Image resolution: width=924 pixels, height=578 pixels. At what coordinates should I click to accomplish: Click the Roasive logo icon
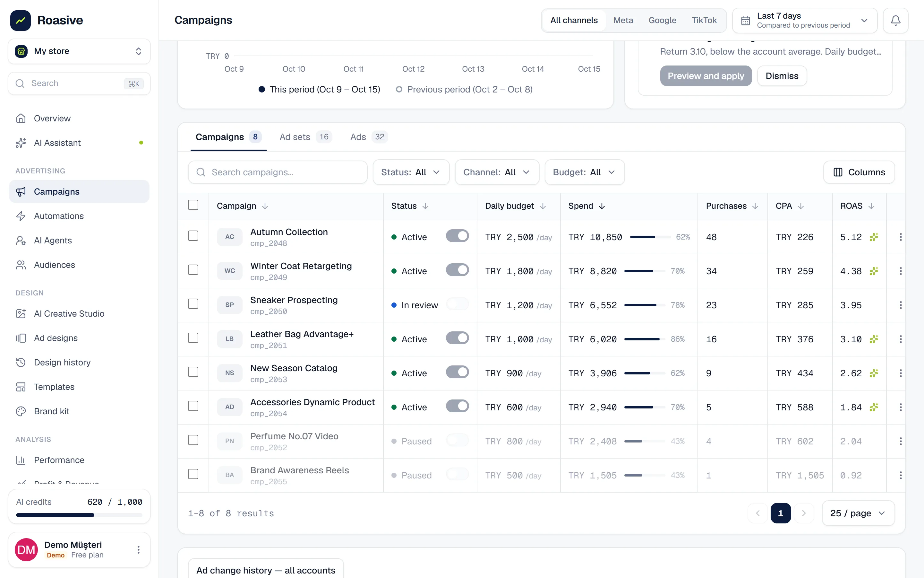click(21, 20)
